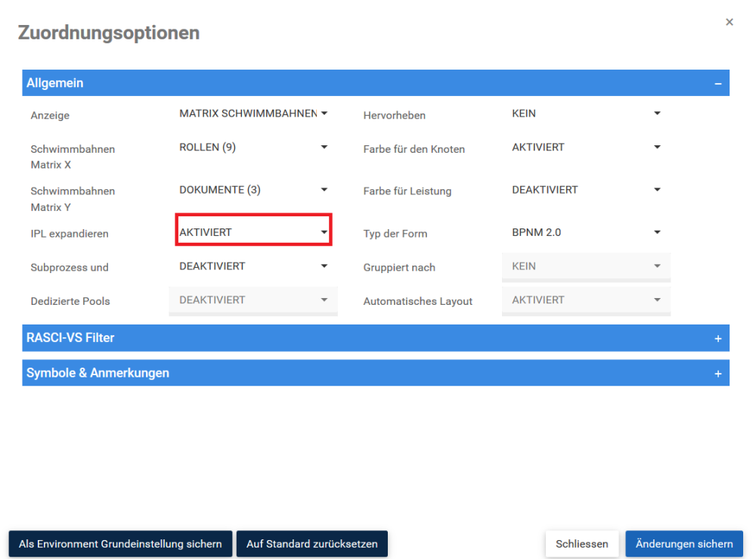Open Schwimmbahnen Matrix Y Dokumente dropdown
This screenshot has width=756, height=559.
point(253,190)
